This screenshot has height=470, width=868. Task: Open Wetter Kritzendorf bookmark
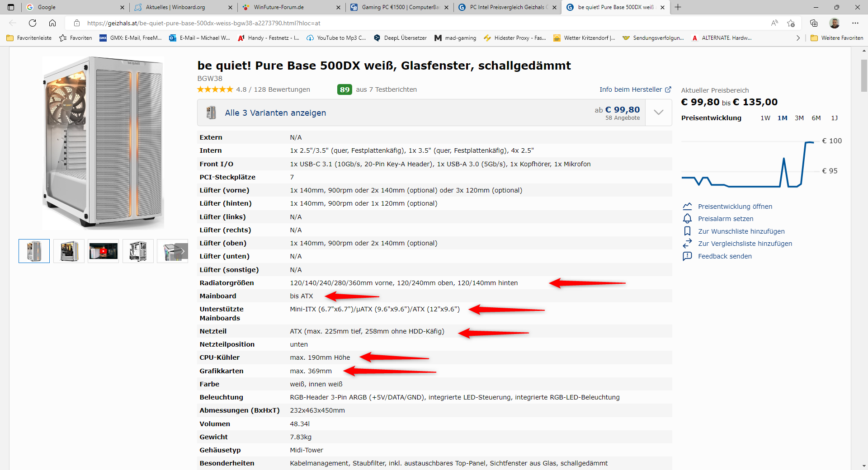[584, 38]
